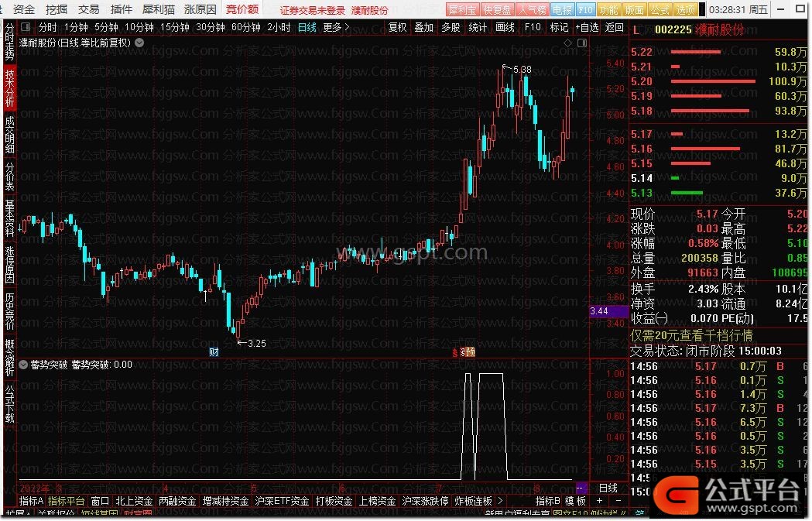Open the 涨停原因 side tab
812x521 pixels.
[x=10, y=265]
